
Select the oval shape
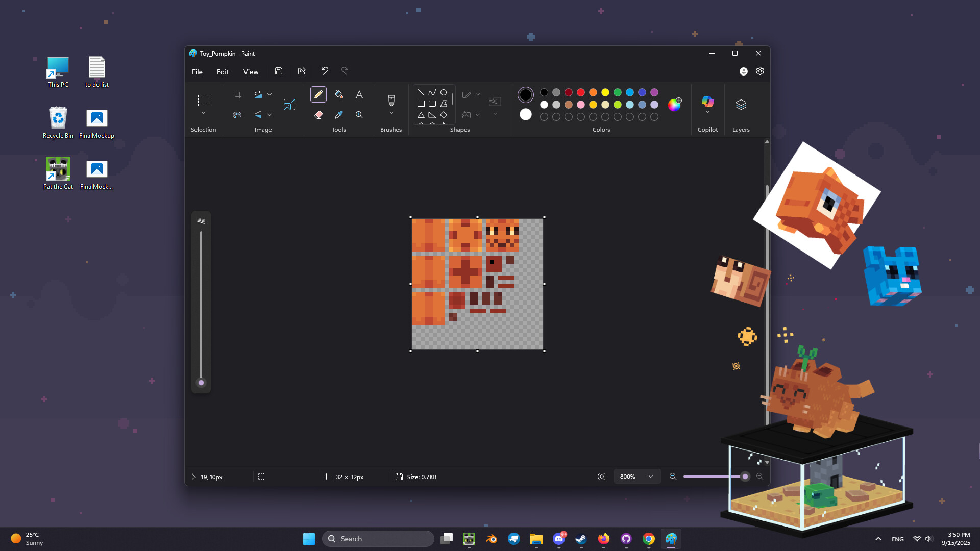click(x=444, y=92)
